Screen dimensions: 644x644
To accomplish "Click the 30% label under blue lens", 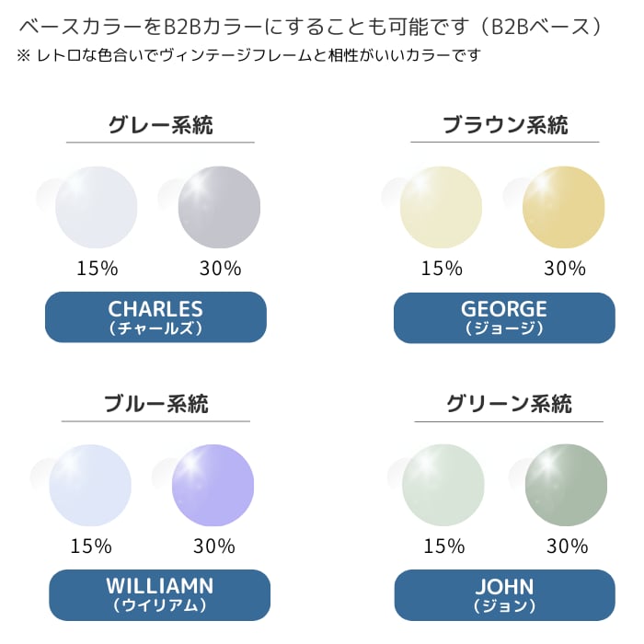I will [x=213, y=546].
